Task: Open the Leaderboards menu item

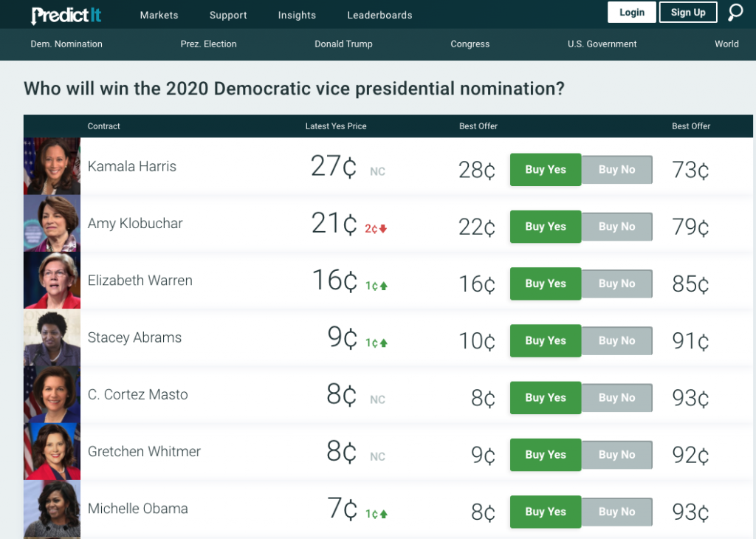Action: (379, 15)
